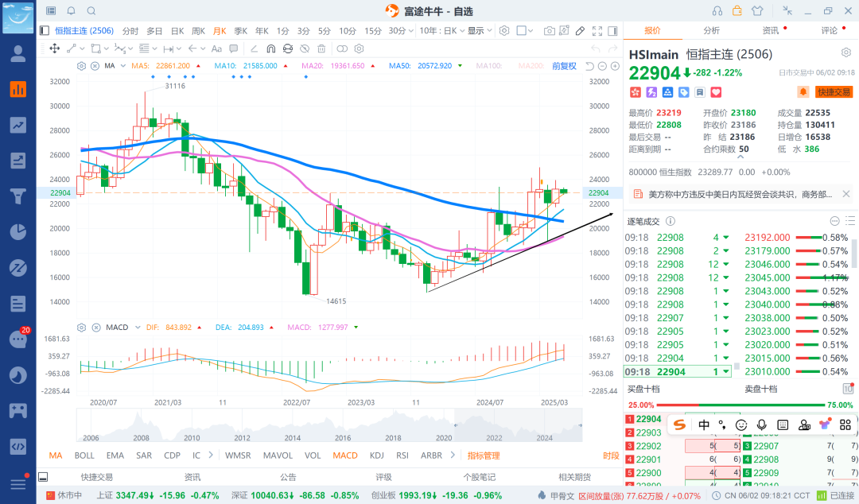859x504 pixels.
Task: Open the 显示 display dropdown
Action: [x=480, y=31]
